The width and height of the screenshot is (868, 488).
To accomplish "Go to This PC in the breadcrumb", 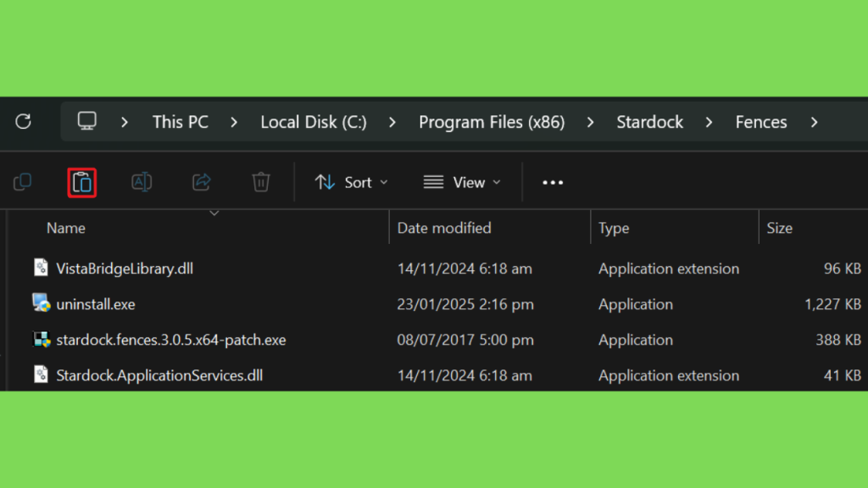I will pyautogui.click(x=181, y=122).
